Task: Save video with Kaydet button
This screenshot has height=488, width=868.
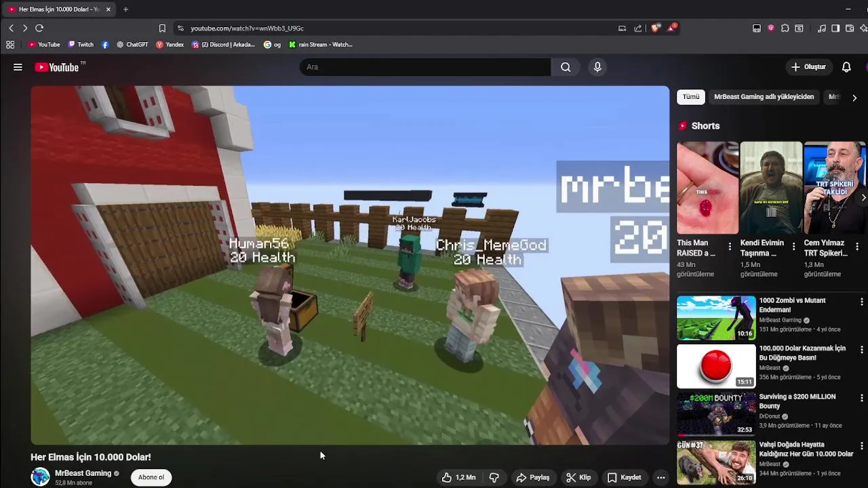Action: (x=625, y=477)
